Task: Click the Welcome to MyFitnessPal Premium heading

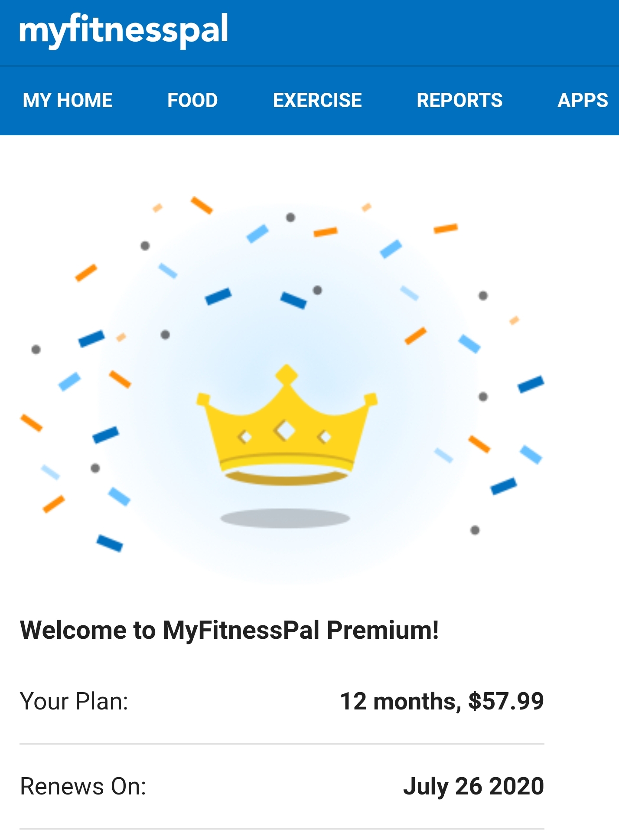Action: click(x=229, y=630)
